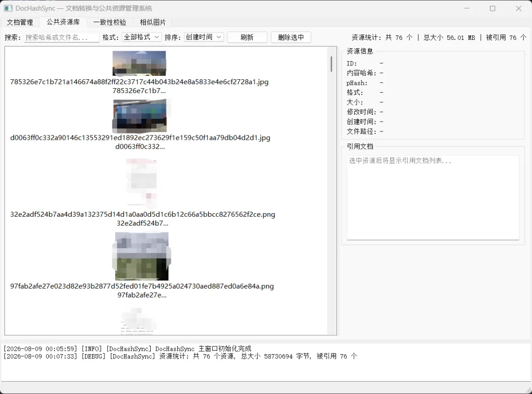Click filename 785326e7c1b721a146674a88f2ff22c3717c44b043b24e8a5833e4e6cf2728a1.jpg

139,82
